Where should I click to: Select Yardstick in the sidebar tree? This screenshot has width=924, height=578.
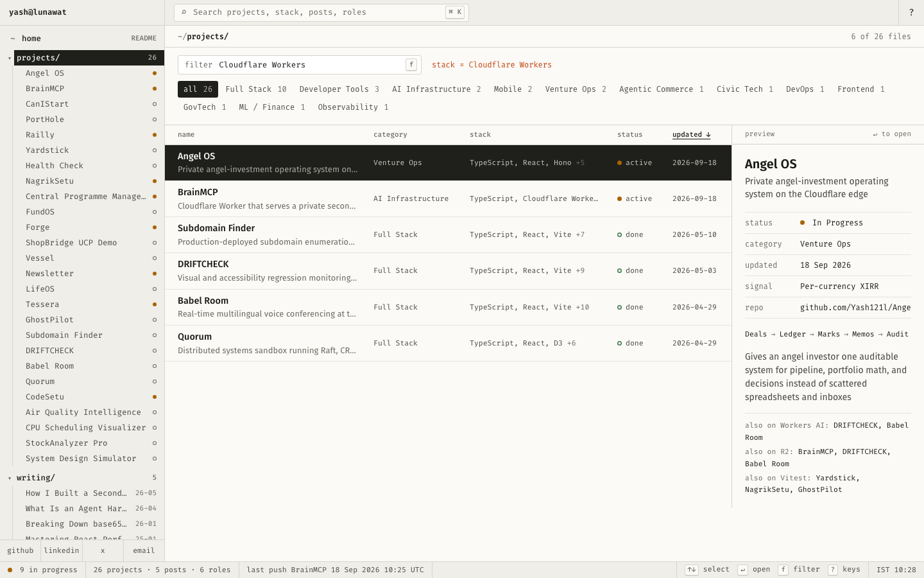(x=89, y=150)
